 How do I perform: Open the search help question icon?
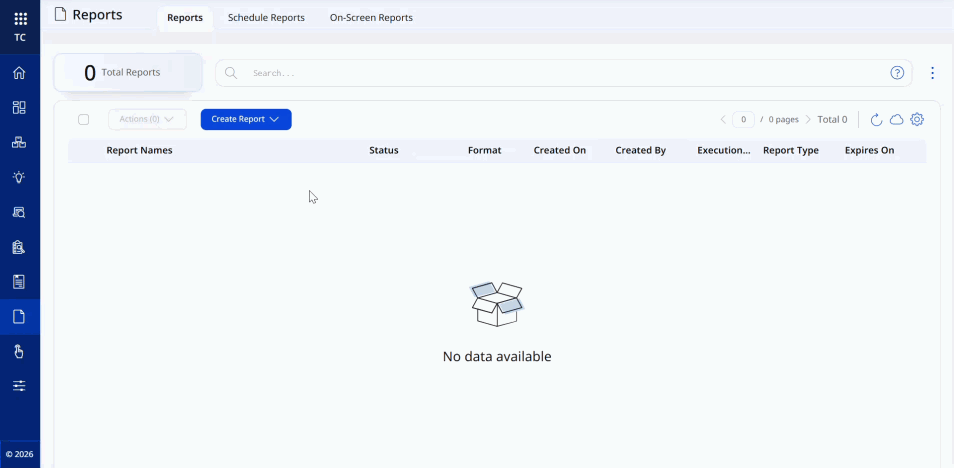click(897, 73)
